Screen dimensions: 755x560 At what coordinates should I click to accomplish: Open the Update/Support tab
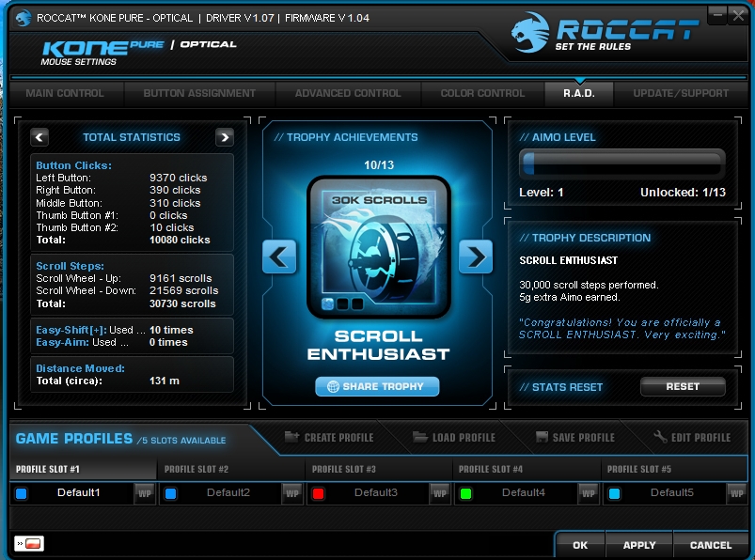(681, 93)
